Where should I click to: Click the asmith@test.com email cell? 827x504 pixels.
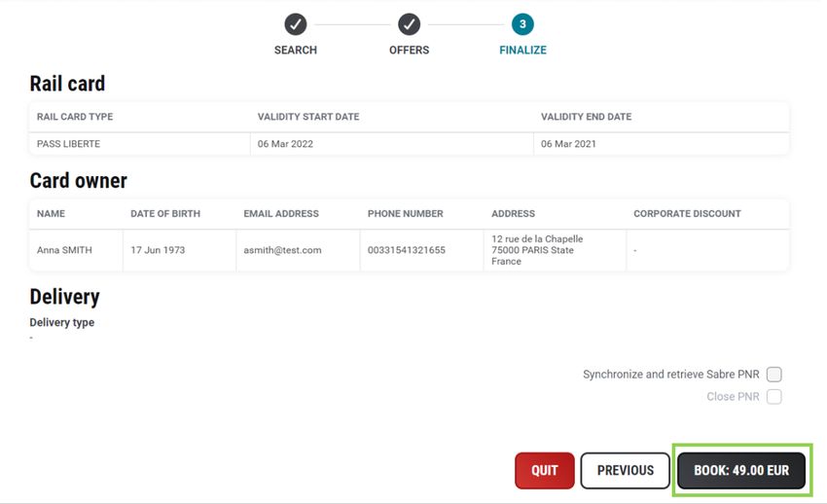(298, 250)
